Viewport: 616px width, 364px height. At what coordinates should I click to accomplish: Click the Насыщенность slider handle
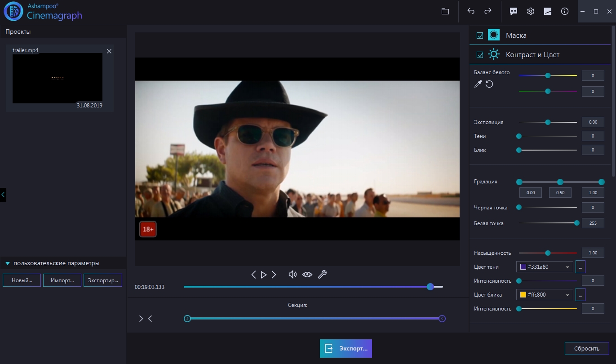pyautogui.click(x=548, y=253)
